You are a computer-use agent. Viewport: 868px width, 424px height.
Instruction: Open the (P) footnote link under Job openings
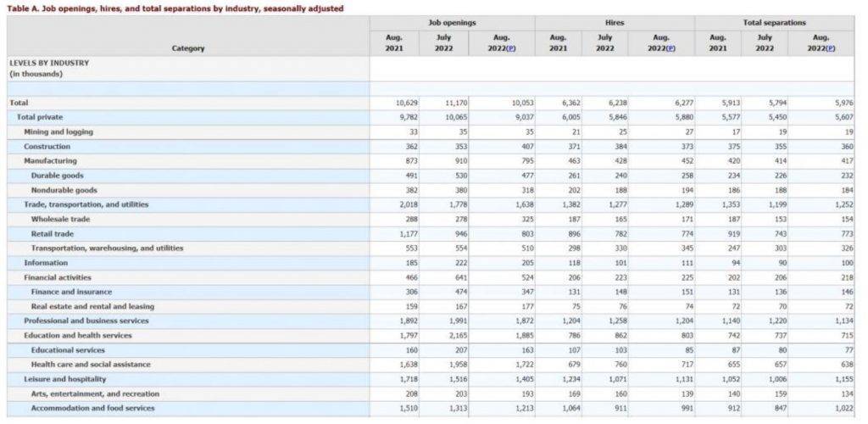[x=510, y=48]
